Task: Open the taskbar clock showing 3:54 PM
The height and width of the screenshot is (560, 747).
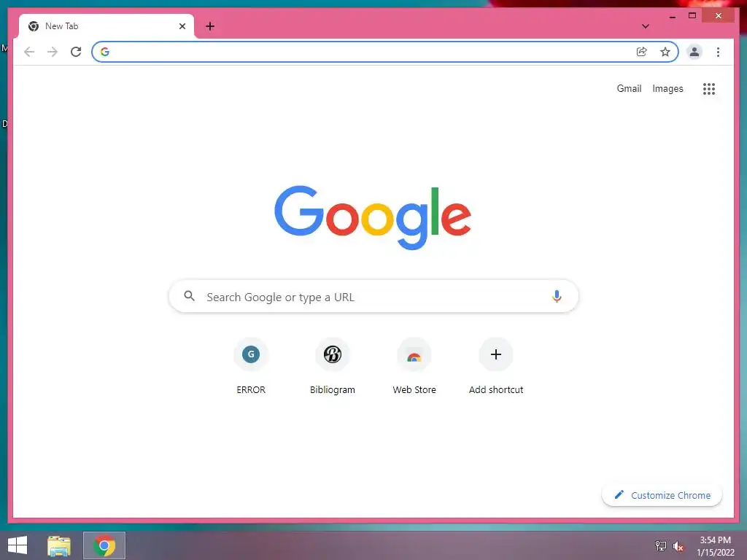Action: (715, 545)
